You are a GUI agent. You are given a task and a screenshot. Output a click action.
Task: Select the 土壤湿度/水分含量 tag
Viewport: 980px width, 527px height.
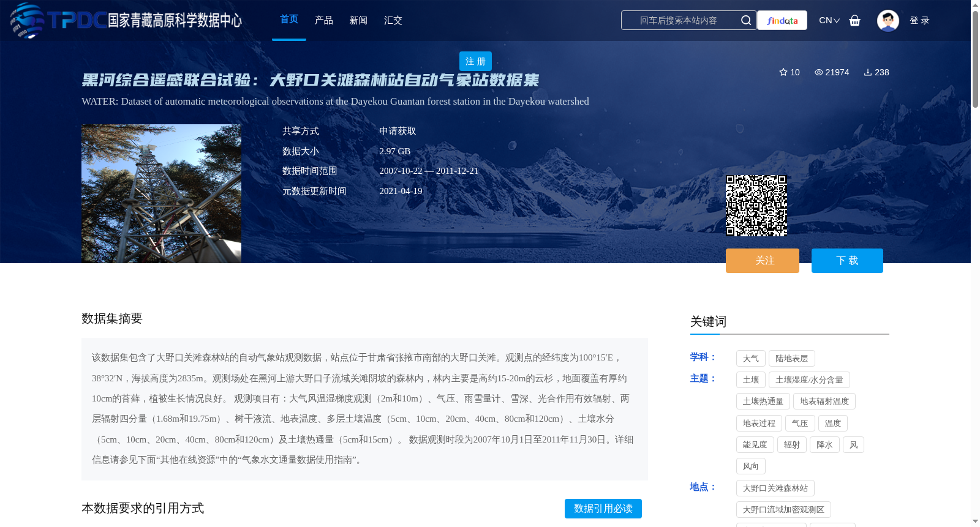coord(809,380)
